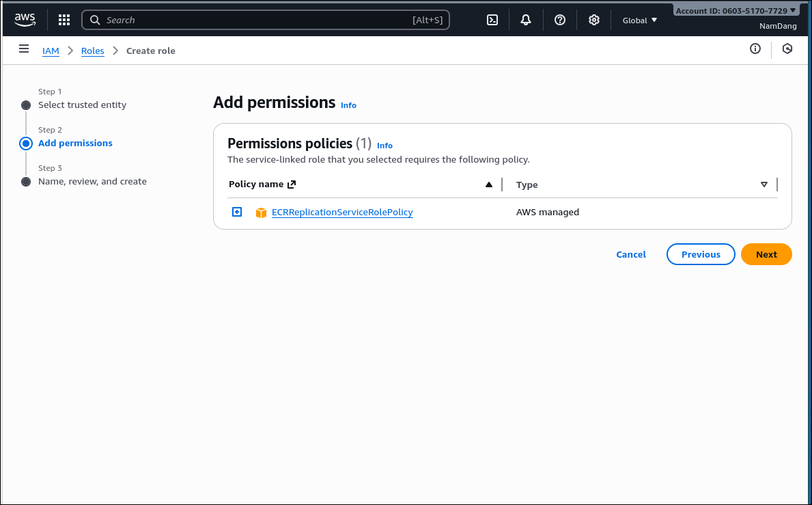Open the Help menu icon
812x505 pixels.
pos(559,19)
